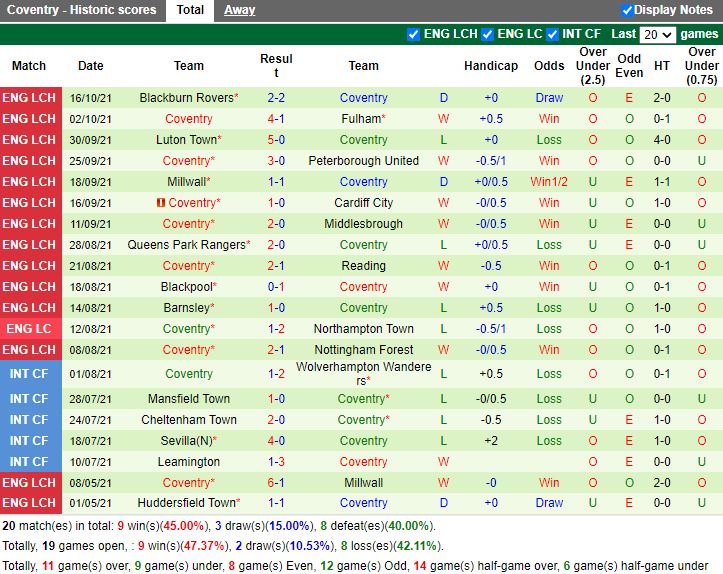
Task: Toggle the Display Notes checkbox
Action: click(x=627, y=10)
